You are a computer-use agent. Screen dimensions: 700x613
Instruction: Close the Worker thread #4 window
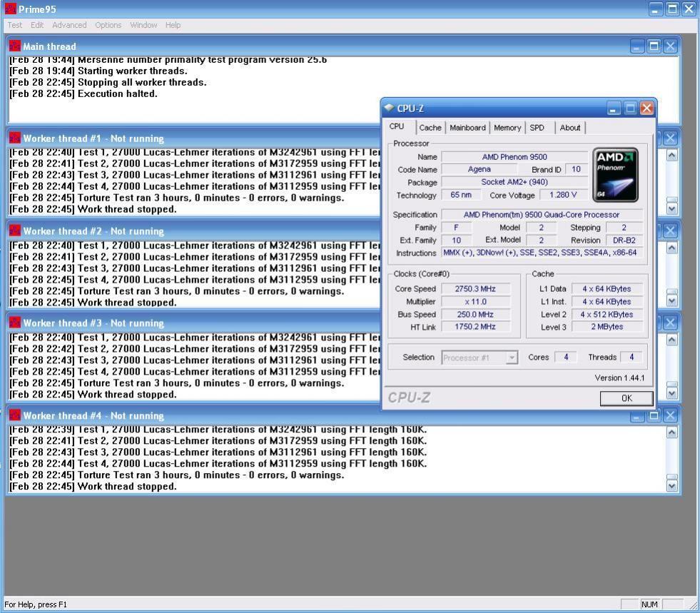(670, 415)
